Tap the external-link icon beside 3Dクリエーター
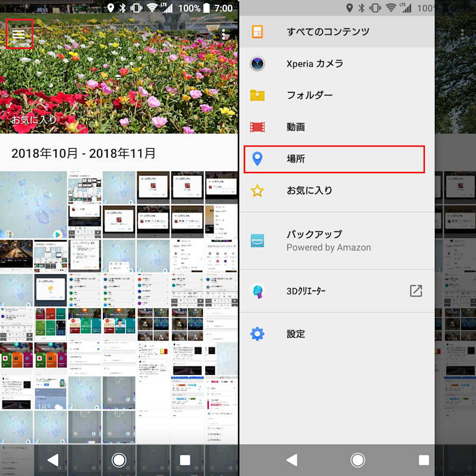476x476 pixels. (416, 291)
